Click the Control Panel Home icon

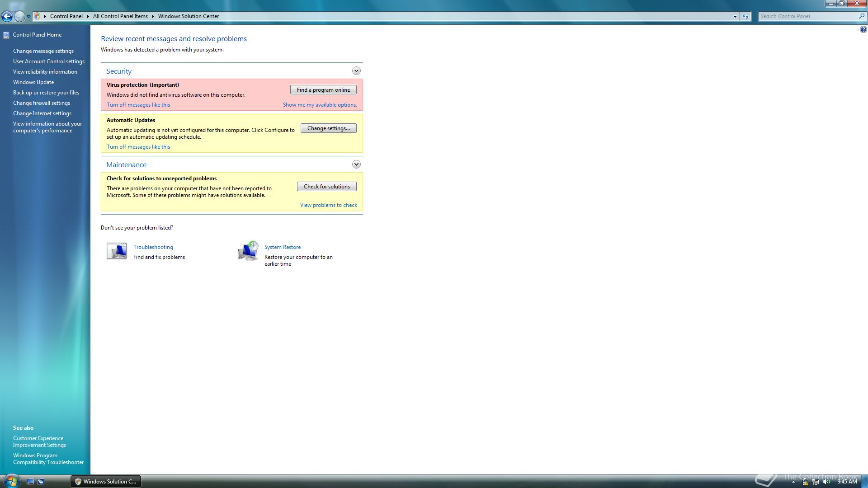coord(6,35)
